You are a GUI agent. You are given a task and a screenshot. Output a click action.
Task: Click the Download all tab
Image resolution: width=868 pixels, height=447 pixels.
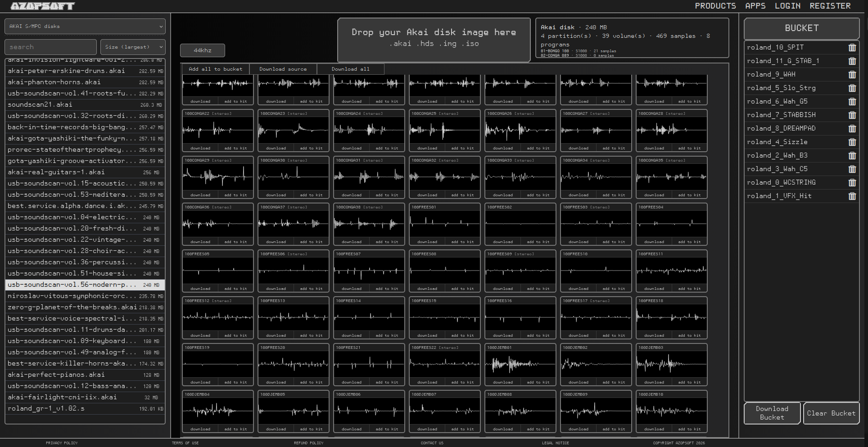[351, 69]
